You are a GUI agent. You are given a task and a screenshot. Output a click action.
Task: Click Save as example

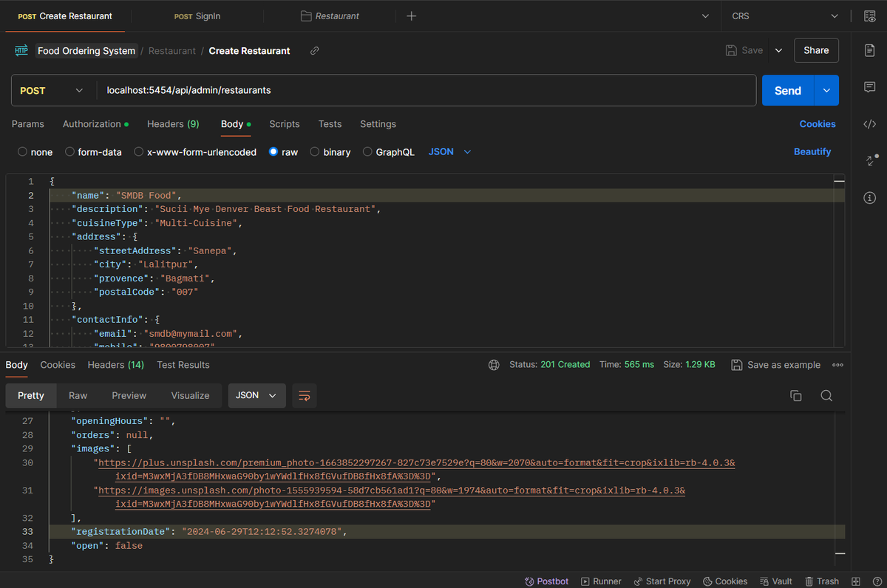tap(775, 365)
